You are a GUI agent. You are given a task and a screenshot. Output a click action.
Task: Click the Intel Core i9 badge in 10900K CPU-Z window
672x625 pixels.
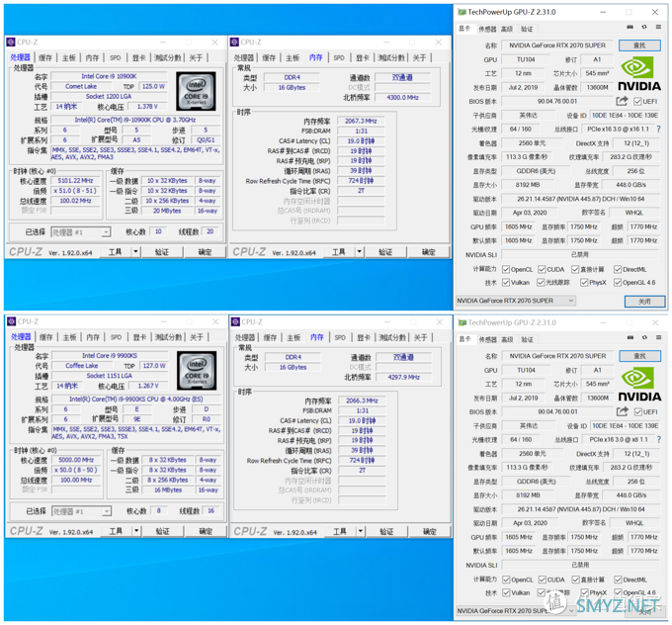(196, 91)
